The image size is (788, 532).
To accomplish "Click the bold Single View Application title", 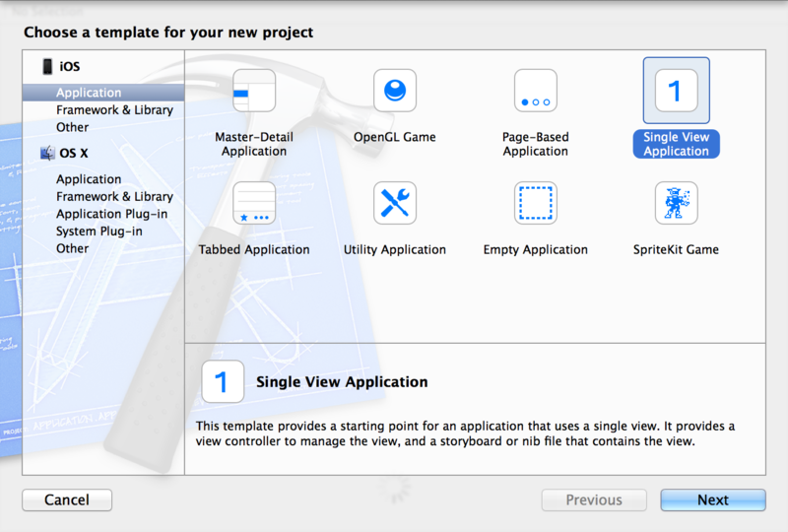I will [x=342, y=381].
